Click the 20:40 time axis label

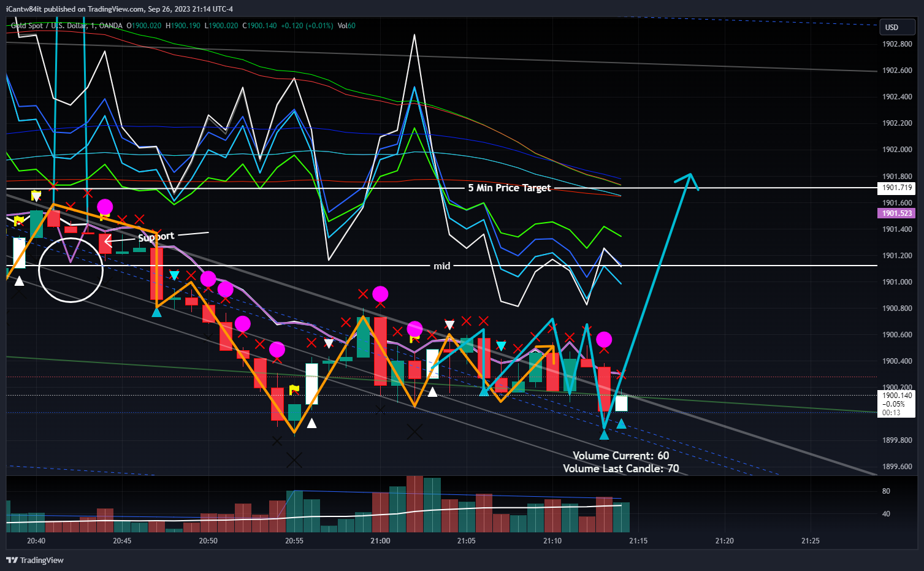click(x=36, y=541)
